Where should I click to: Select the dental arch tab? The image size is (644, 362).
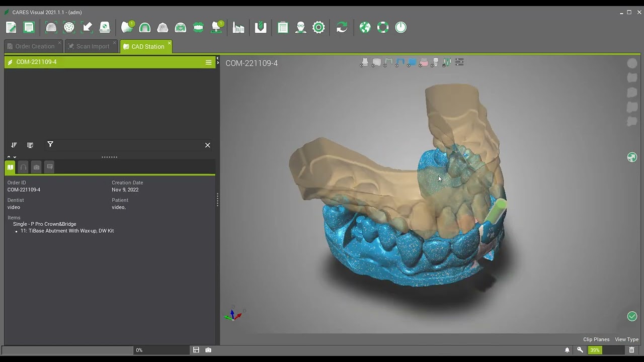point(23,167)
